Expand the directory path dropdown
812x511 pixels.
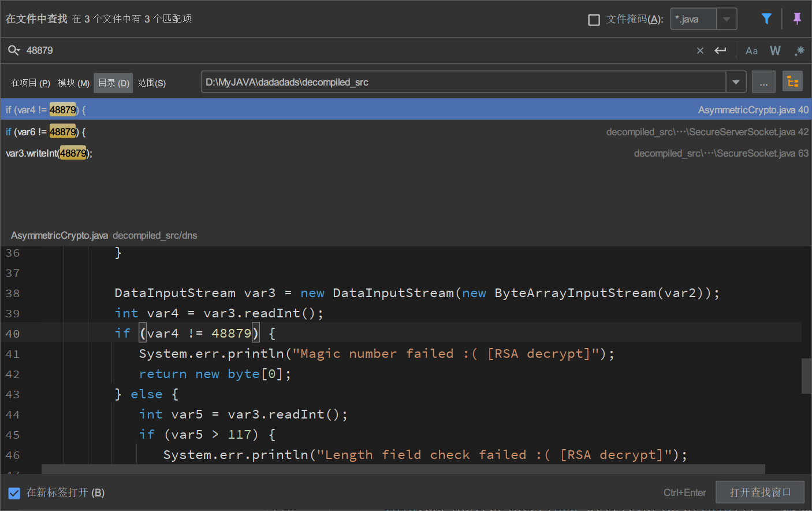pos(736,82)
